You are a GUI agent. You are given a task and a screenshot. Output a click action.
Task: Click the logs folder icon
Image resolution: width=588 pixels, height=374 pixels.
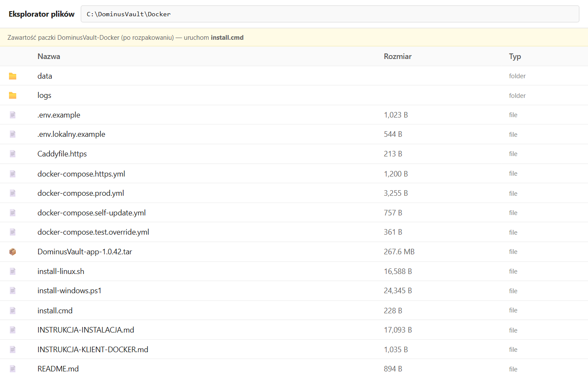(x=13, y=95)
